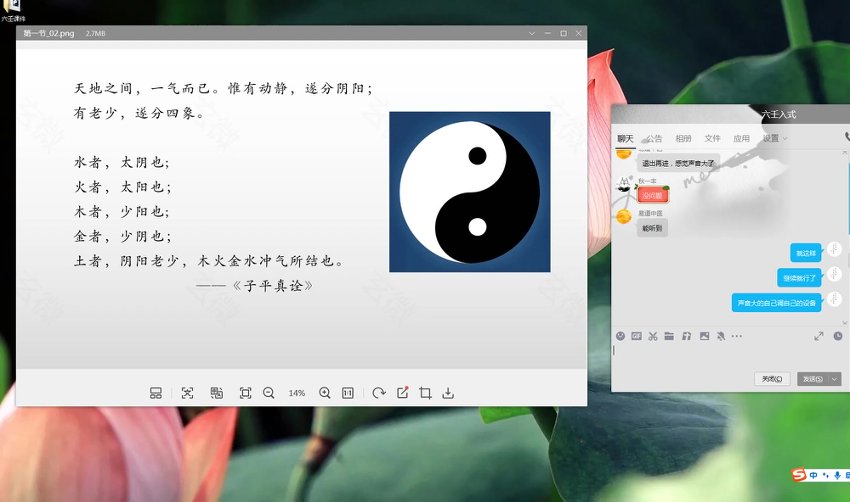Open the edit image icon with red dot

(402, 392)
